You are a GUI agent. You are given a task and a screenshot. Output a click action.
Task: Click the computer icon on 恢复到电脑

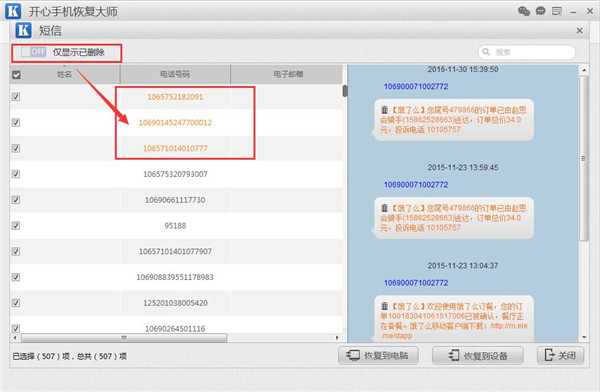[353, 355]
